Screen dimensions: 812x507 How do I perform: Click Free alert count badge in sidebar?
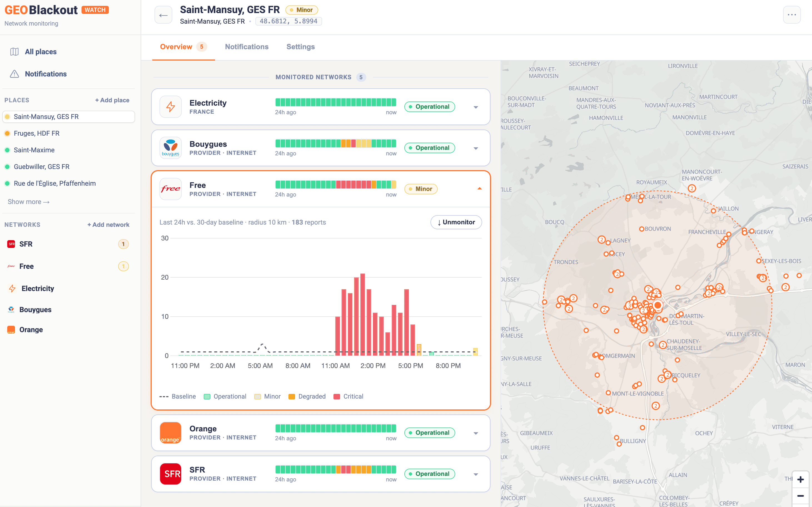pyautogui.click(x=123, y=266)
